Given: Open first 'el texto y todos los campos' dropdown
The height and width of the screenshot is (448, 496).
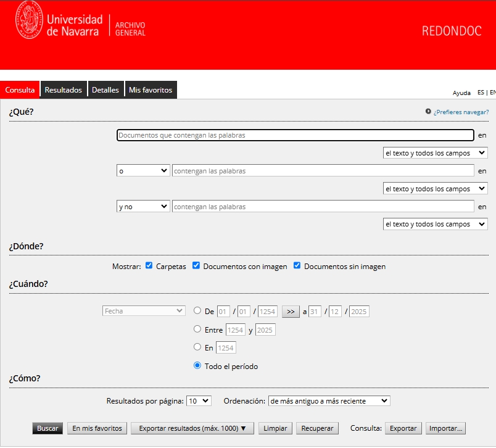Looking at the screenshot, I should tap(435, 153).
